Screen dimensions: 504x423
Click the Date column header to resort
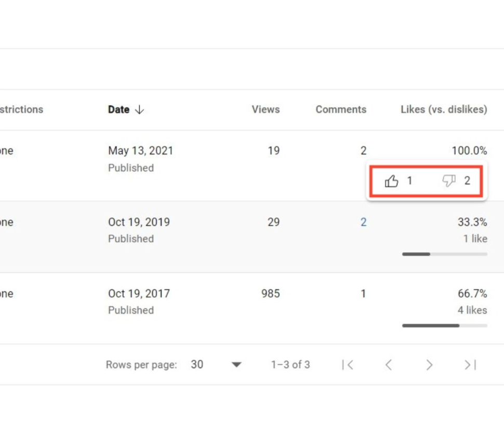[118, 110]
